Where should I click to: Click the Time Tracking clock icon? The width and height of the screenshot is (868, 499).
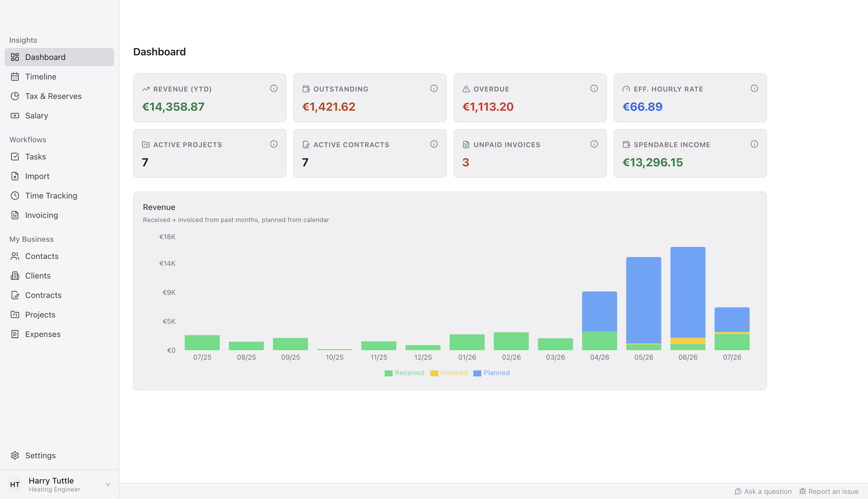click(15, 196)
